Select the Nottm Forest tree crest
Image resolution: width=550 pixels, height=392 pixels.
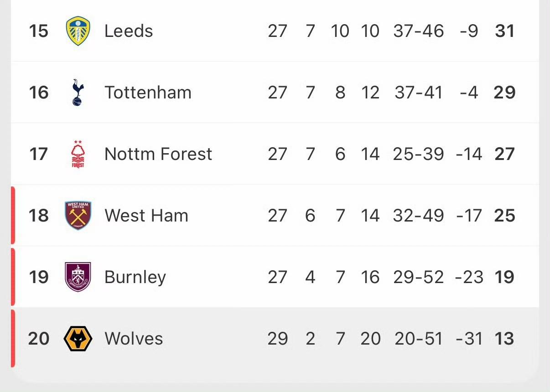tap(78, 154)
